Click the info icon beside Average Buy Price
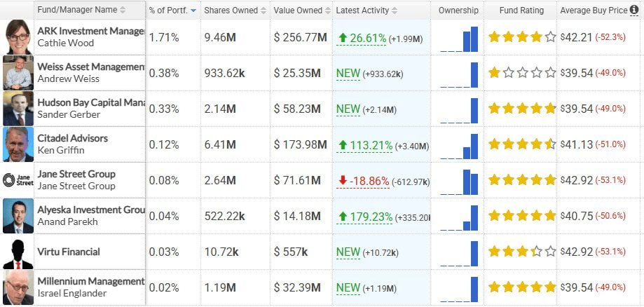 tap(633, 11)
